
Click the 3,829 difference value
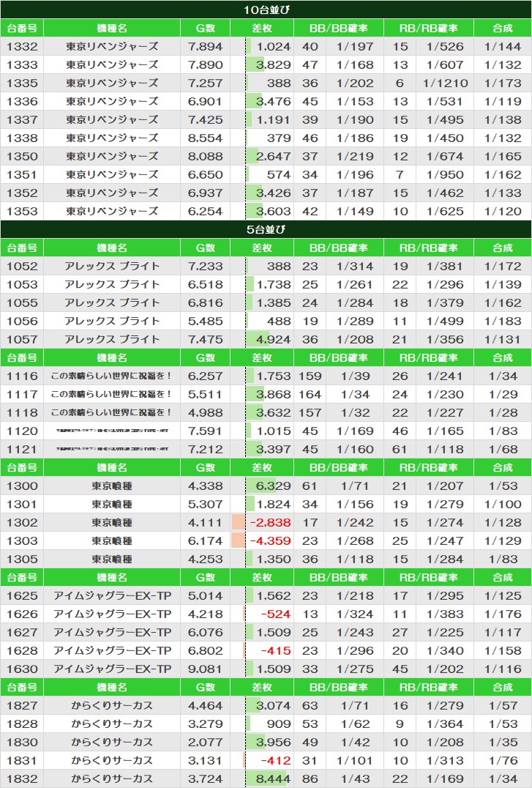pos(274,65)
